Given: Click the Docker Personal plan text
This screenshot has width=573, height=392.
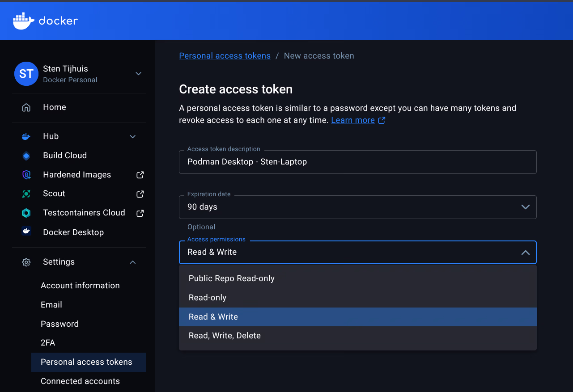Looking at the screenshot, I should pyautogui.click(x=70, y=80).
